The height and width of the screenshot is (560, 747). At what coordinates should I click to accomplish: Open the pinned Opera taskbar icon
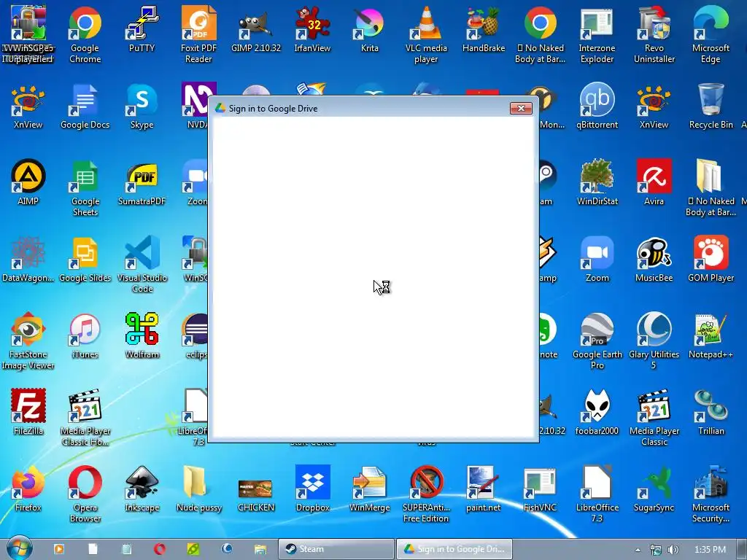pyautogui.click(x=160, y=549)
